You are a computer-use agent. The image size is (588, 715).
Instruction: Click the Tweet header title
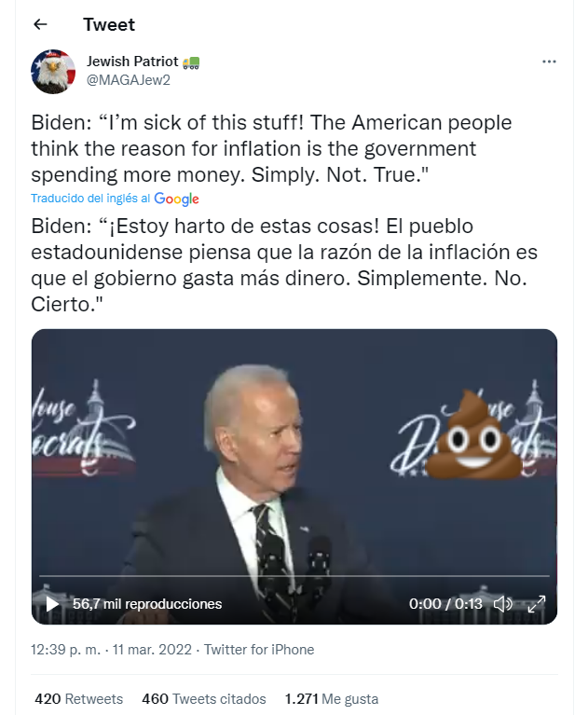pyautogui.click(x=109, y=24)
